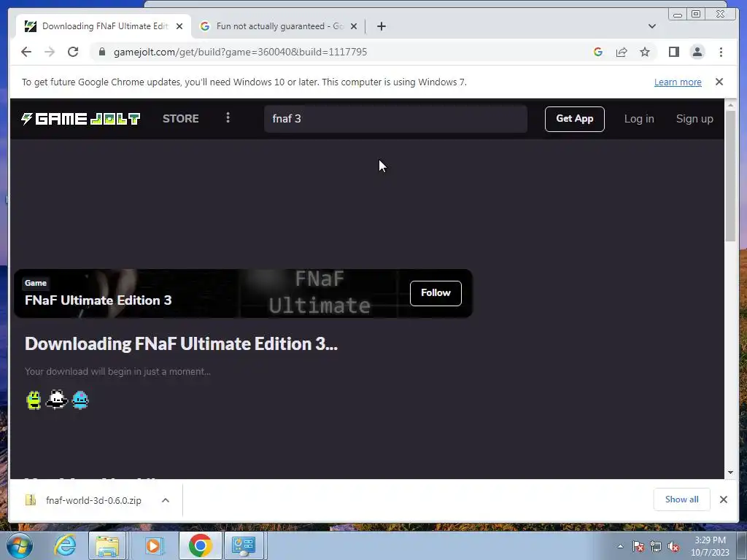This screenshot has height=560, width=747.
Task: Click the page scrollbar down arrow
Action: click(730, 472)
